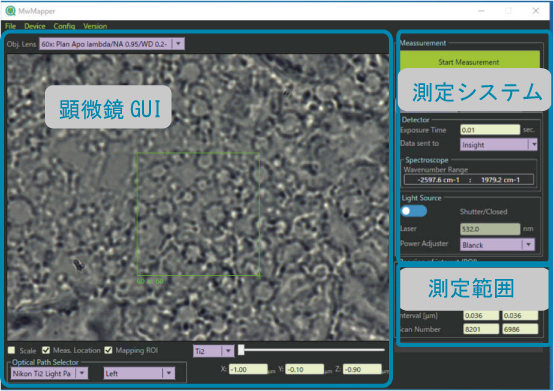Toggle the Light Source shutter switch
Screen dimensions: 554x391
point(413,211)
